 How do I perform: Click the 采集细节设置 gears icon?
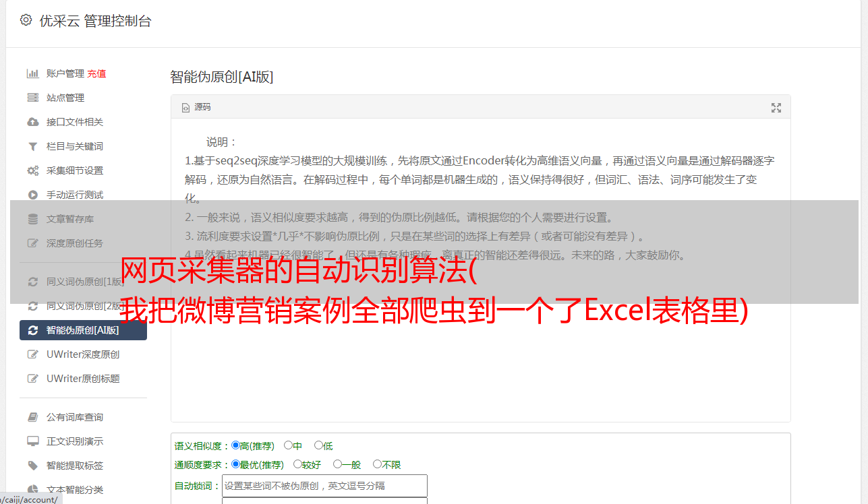click(32, 170)
